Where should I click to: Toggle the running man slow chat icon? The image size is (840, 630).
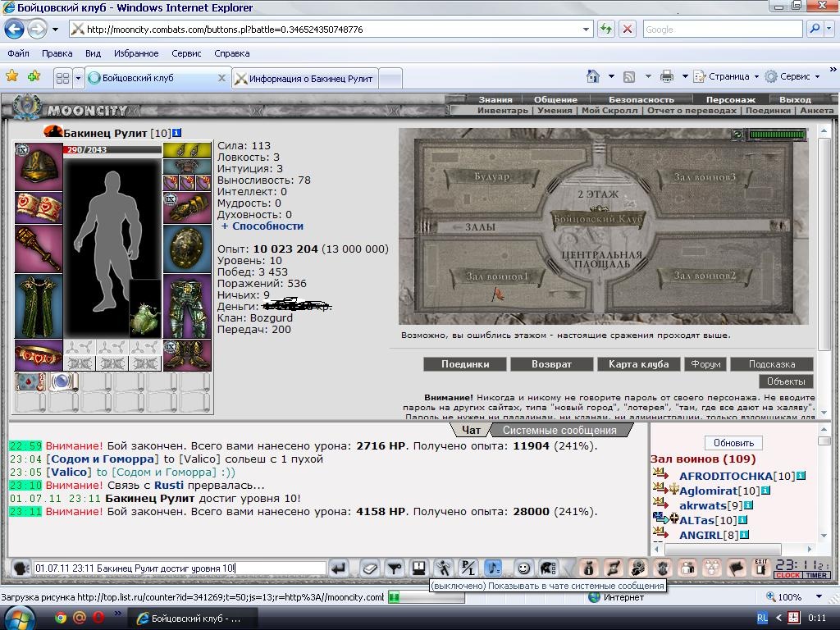tap(444, 568)
